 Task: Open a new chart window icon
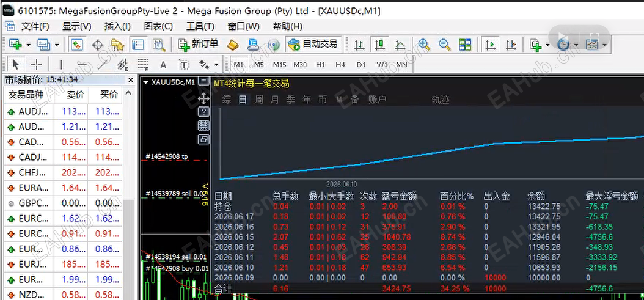[x=16, y=45]
